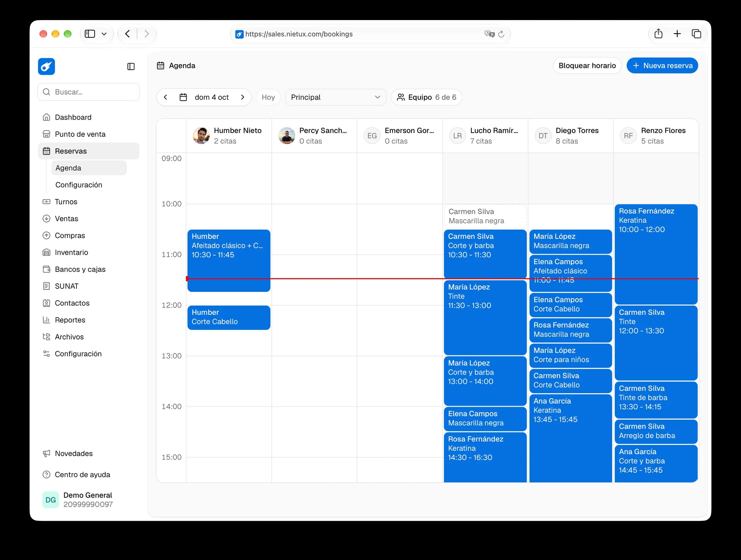Open Novedades announcements
The image size is (741, 560).
pos(89,454)
